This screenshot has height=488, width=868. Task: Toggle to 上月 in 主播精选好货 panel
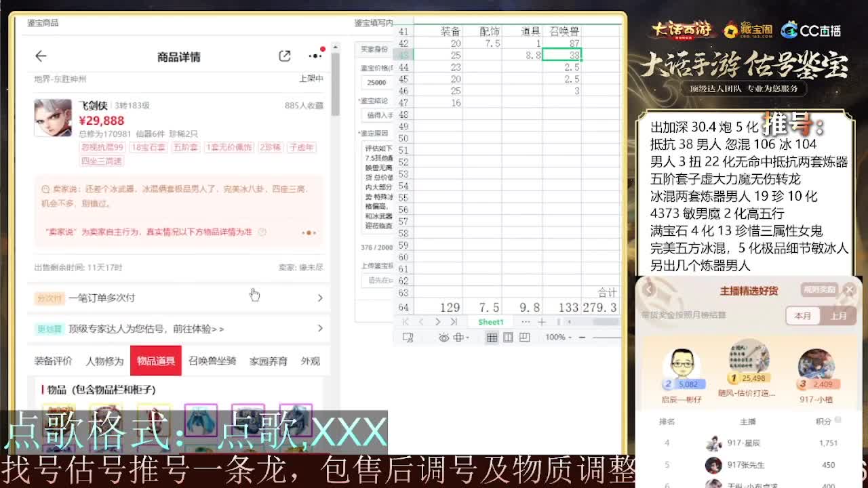(839, 317)
